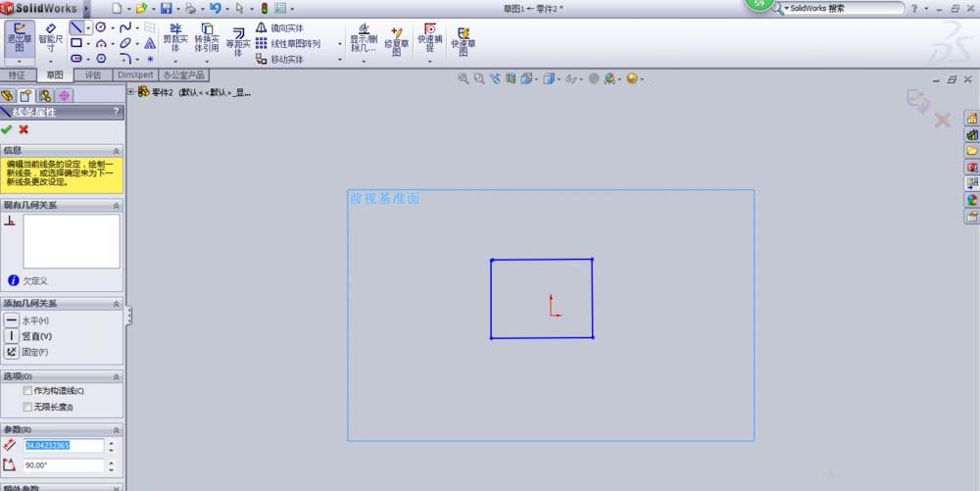The height and width of the screenshot is (491, 980).
Task: Click Zoom to Fit view icon
Action: [464, 78]
